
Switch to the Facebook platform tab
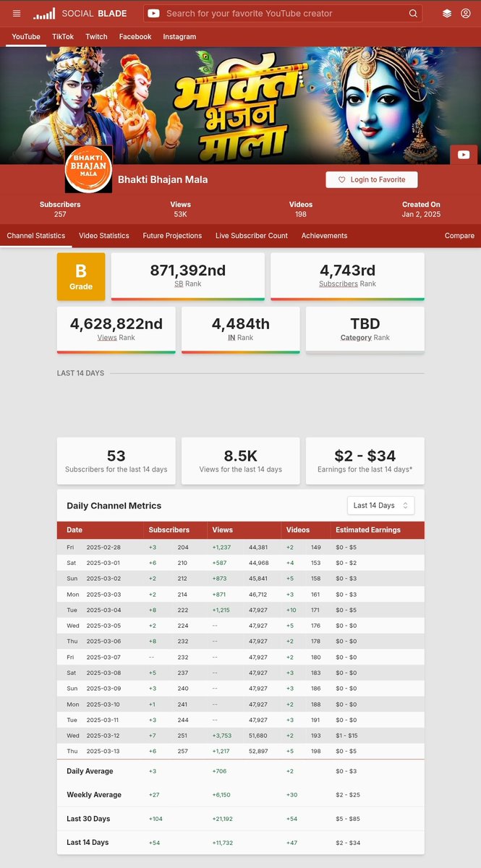pyautogui.click(x=135, y=36)
